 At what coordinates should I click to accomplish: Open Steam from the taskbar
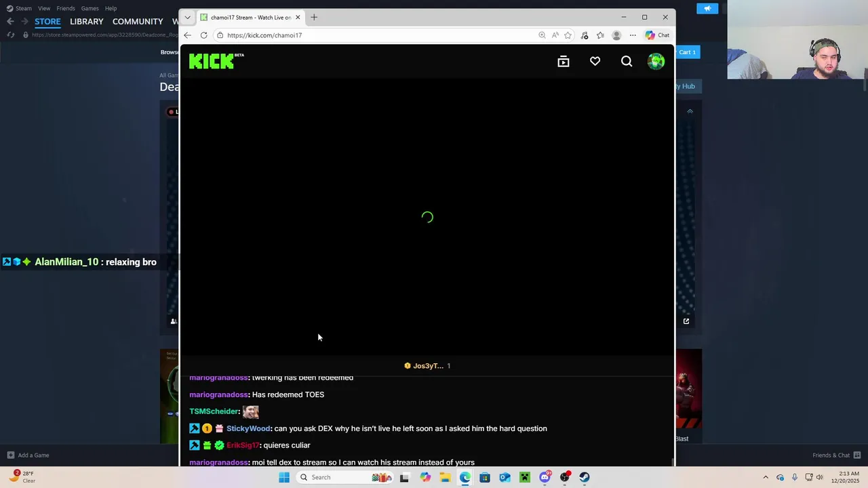pyautogui.click(x=585, y=477)
